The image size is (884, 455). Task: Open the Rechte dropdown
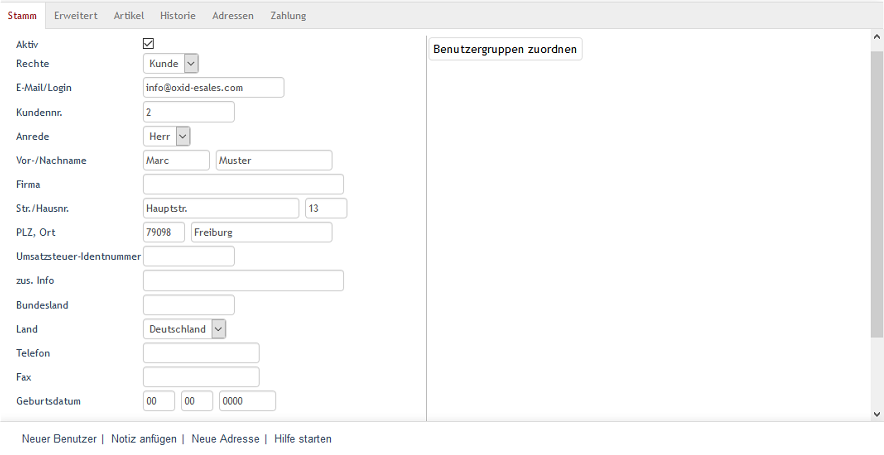[x=171, y=64]
